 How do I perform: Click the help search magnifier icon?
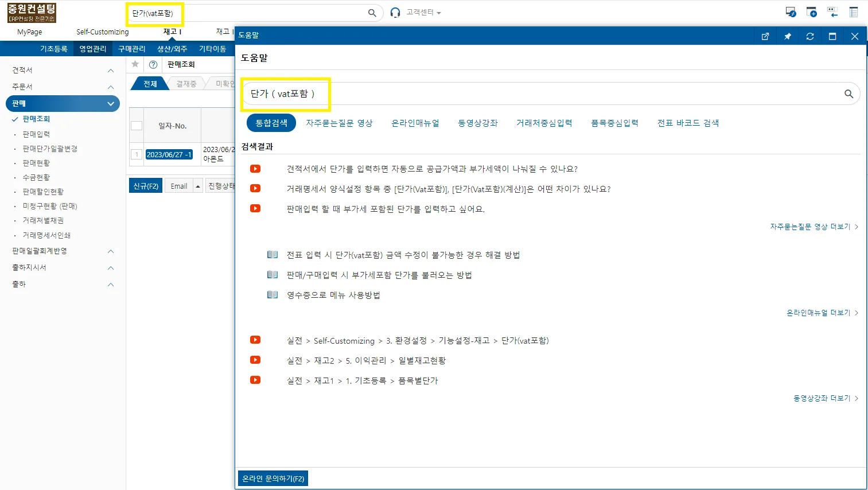coord(848,94)
